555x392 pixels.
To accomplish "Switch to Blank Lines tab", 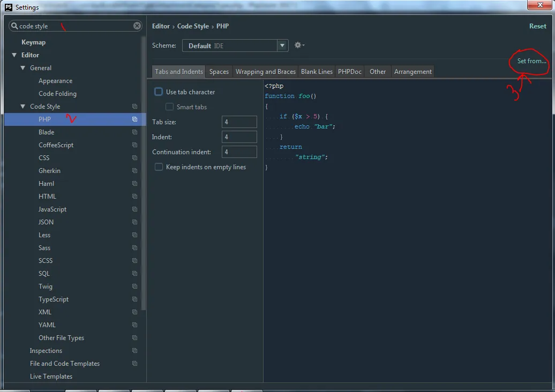I will coord(317,71).
